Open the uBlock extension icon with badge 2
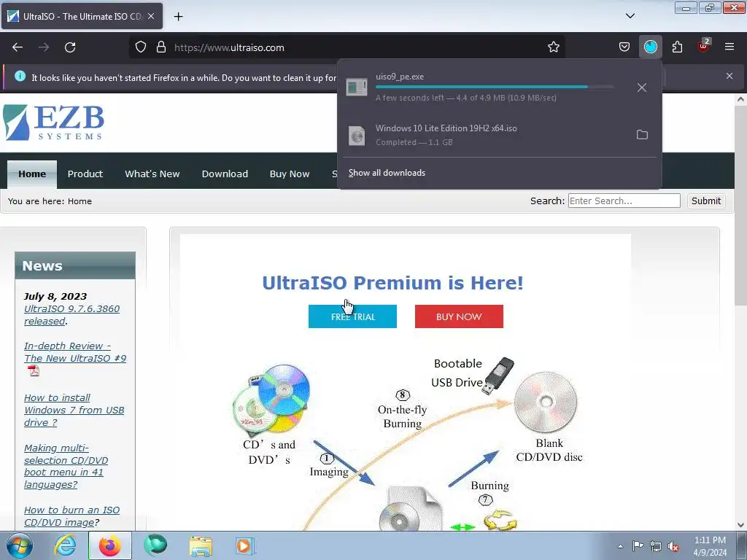Screen dimensions: 747x560 click(x=703, y=46)
